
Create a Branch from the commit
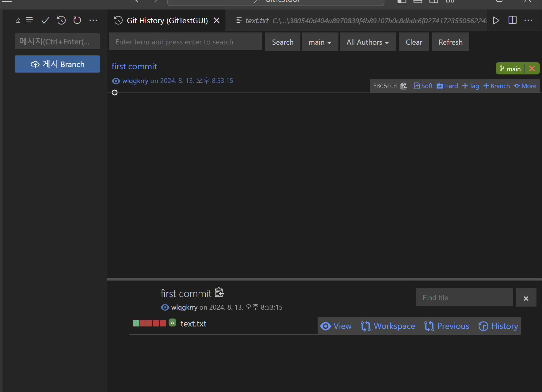pyautogui.click(x=497, y=86)
